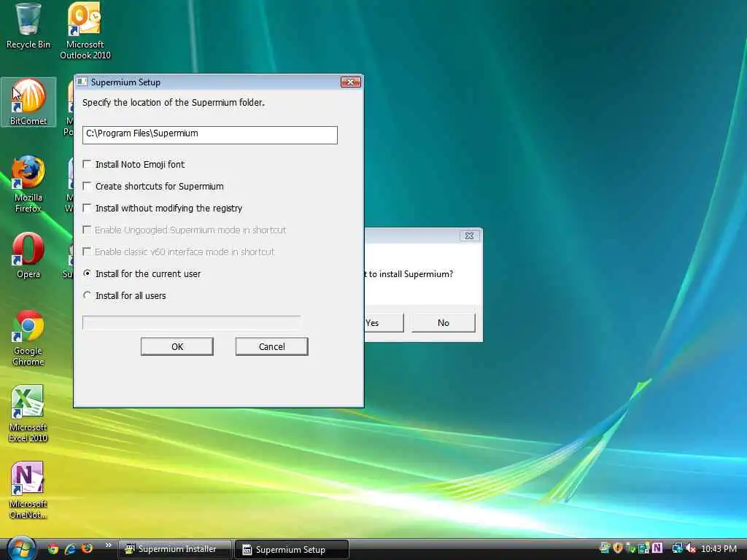Select the Google Chrome desktop icon

point(28,338)
